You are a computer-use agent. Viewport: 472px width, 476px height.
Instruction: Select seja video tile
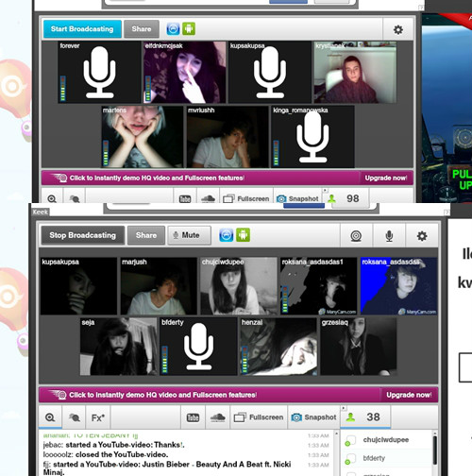tap(118, 347)
